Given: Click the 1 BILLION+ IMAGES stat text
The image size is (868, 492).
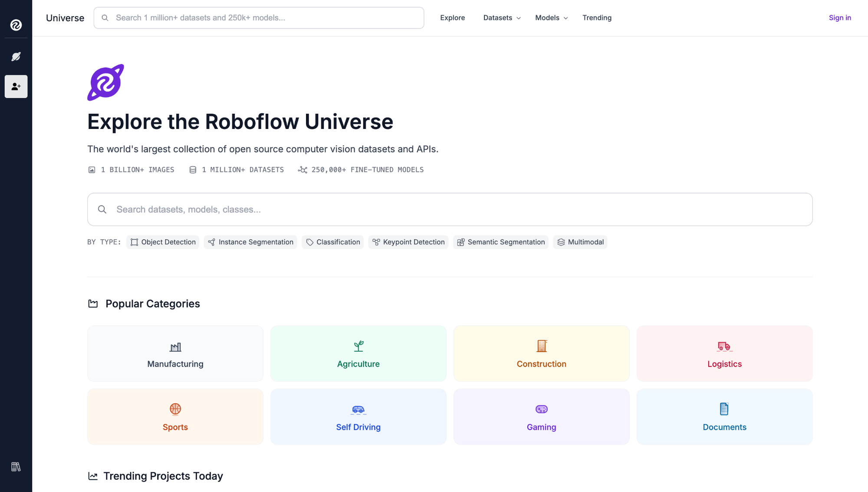Looking at the screenshot, I should (138, 170).
